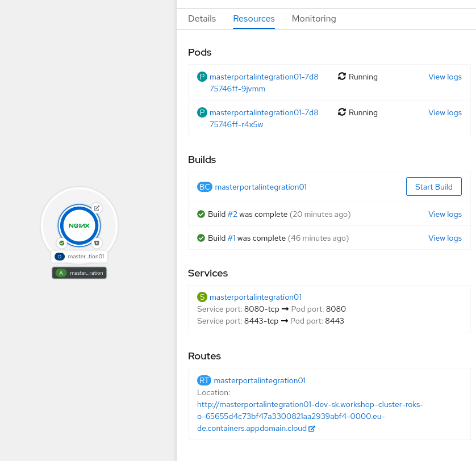
Task: Open the route using the node's open-URL decorator
Action: click(97, 208)
